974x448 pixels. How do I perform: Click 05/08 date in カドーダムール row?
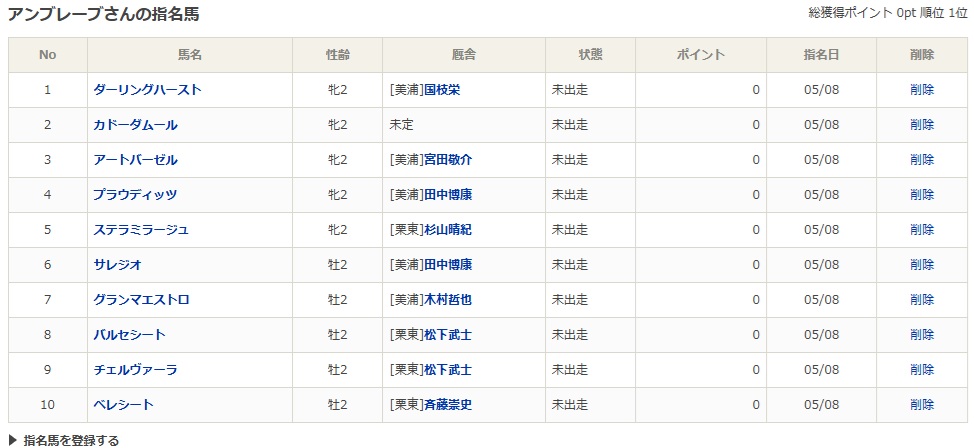point(821,125)
